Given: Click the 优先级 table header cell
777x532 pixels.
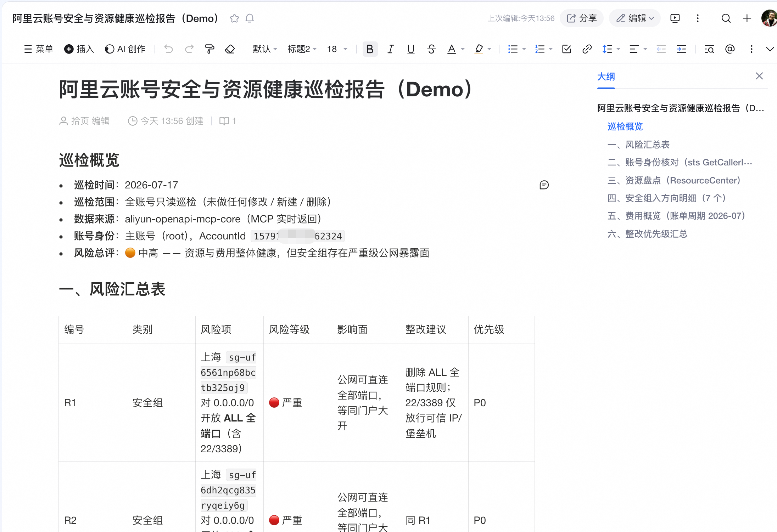Looking at the screenshot, I should coord(502,330).
